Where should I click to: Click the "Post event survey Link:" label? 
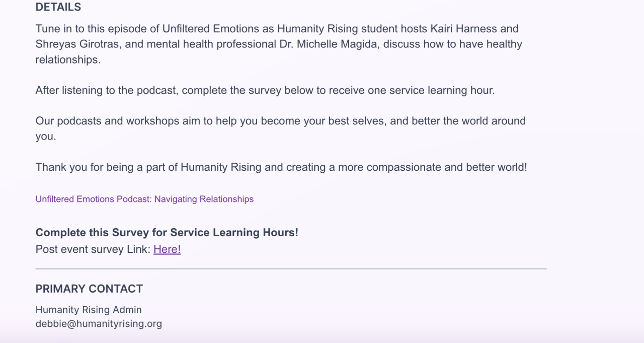coord(93,249)
